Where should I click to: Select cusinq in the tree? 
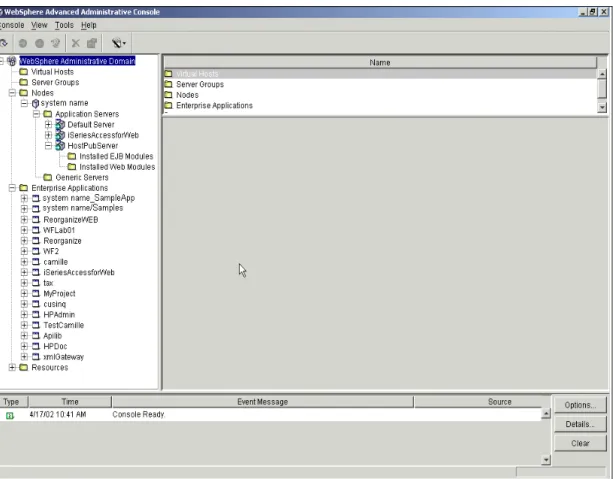point(55,304)
